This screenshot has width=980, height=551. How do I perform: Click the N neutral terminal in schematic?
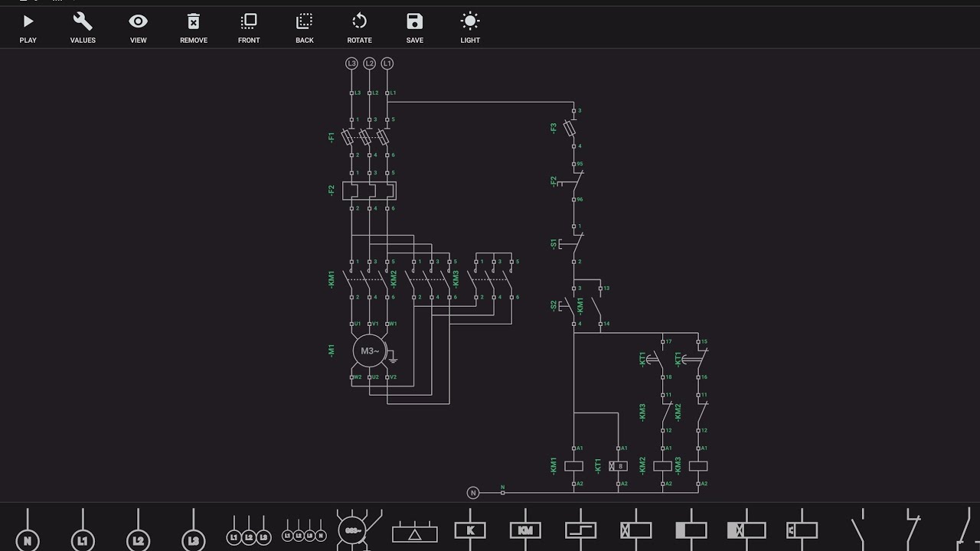tap(472, 493)
